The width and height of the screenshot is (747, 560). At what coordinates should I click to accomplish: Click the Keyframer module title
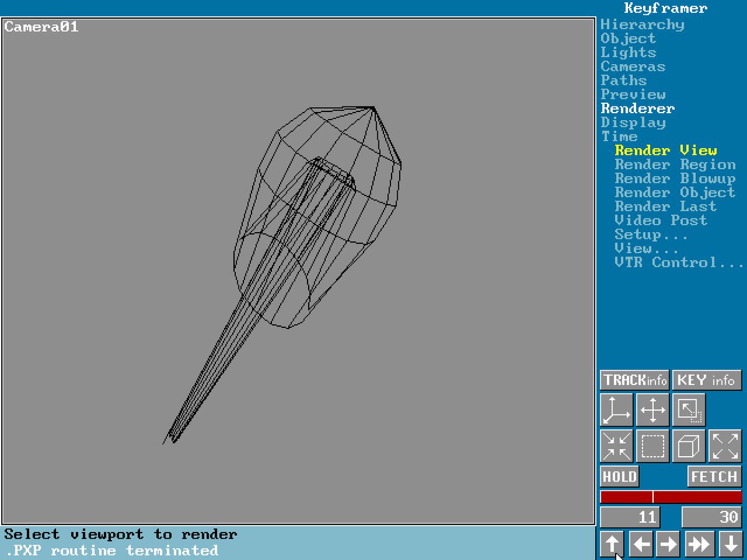665,9
